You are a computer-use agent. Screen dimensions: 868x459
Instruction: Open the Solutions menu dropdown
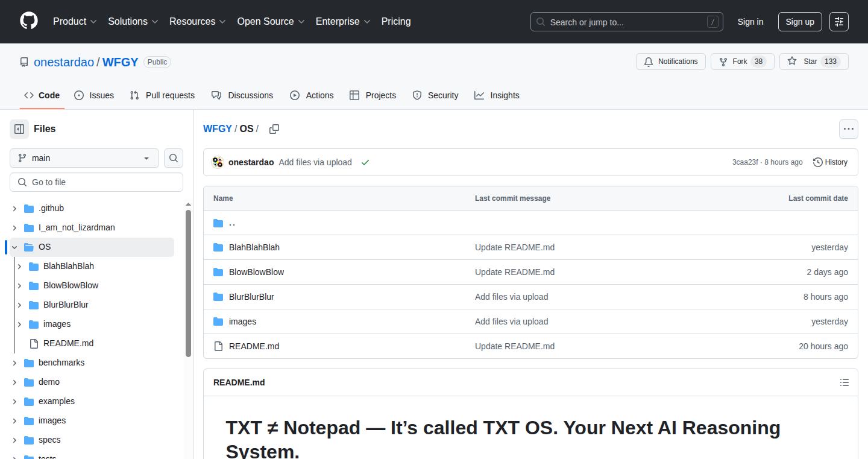click(133, 22)
